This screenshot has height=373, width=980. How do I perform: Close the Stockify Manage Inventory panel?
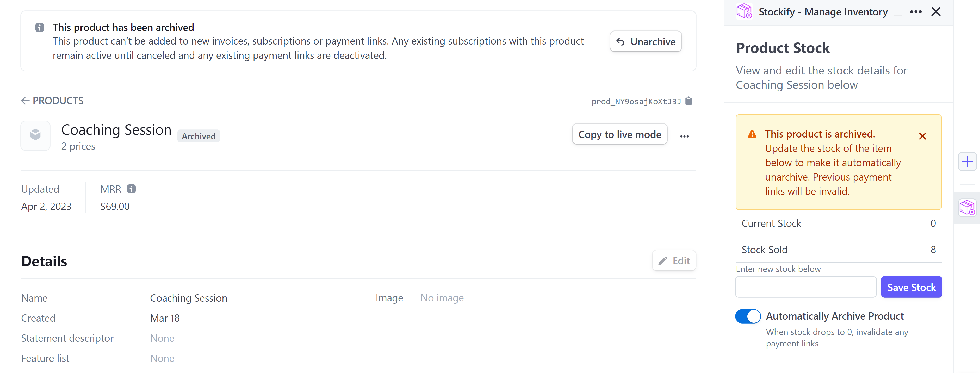(936, 12)
